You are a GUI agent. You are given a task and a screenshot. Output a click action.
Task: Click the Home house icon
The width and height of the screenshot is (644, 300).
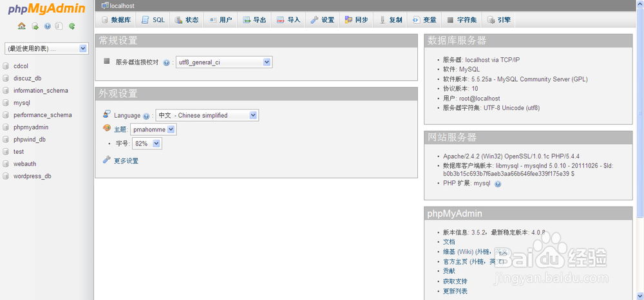[22, 26]
